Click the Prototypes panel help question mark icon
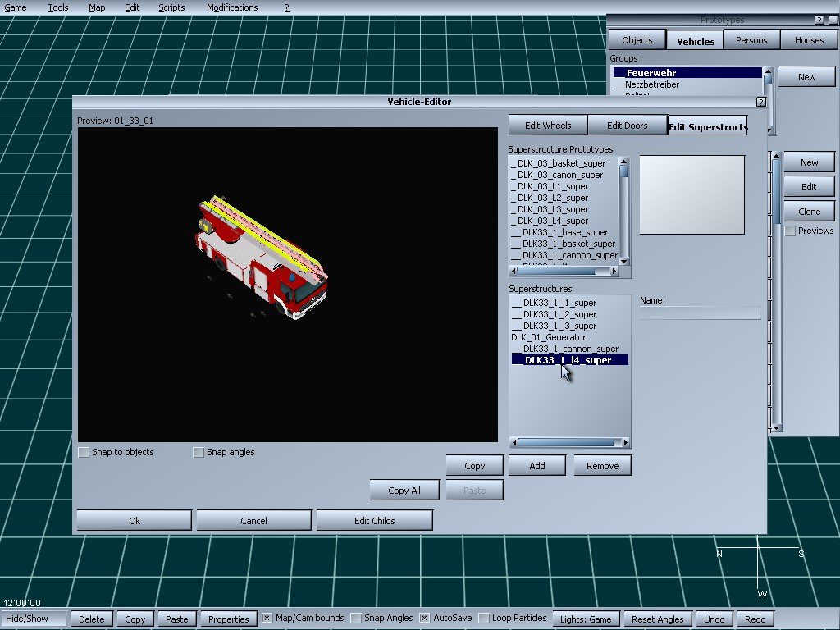The width and height of the screenshot is (840, 630). 819,20
